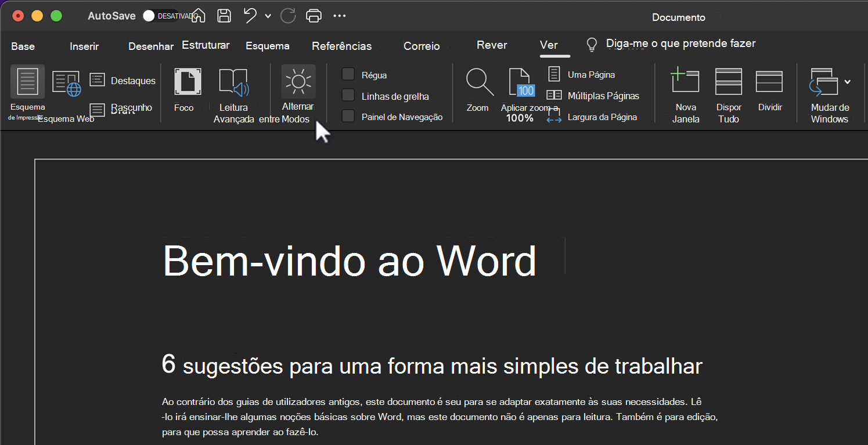This screenshot has width=868, height=445.
Task: Enable Painel de Navegação checkbox
Action: (x=348, y=116)
